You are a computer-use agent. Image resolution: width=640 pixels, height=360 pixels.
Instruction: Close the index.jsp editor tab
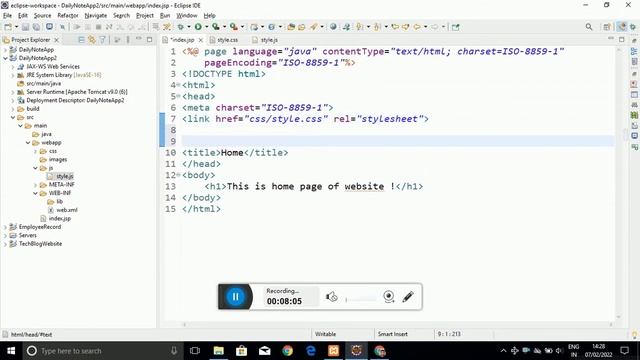point(201,40)
